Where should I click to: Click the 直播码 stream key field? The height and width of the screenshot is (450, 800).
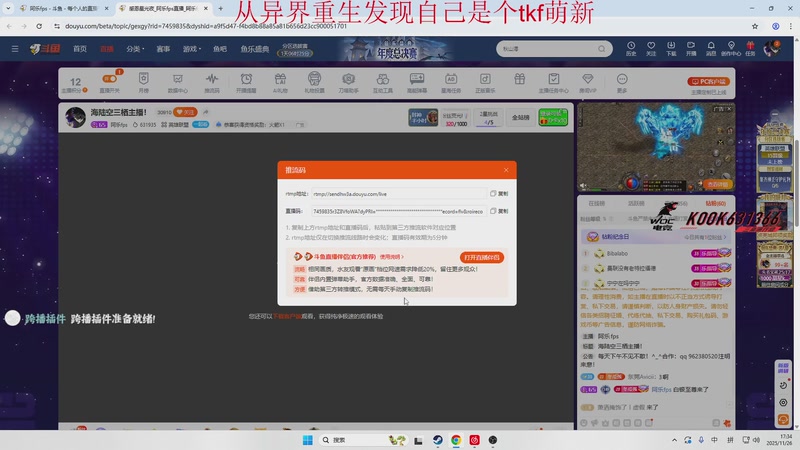398,211
